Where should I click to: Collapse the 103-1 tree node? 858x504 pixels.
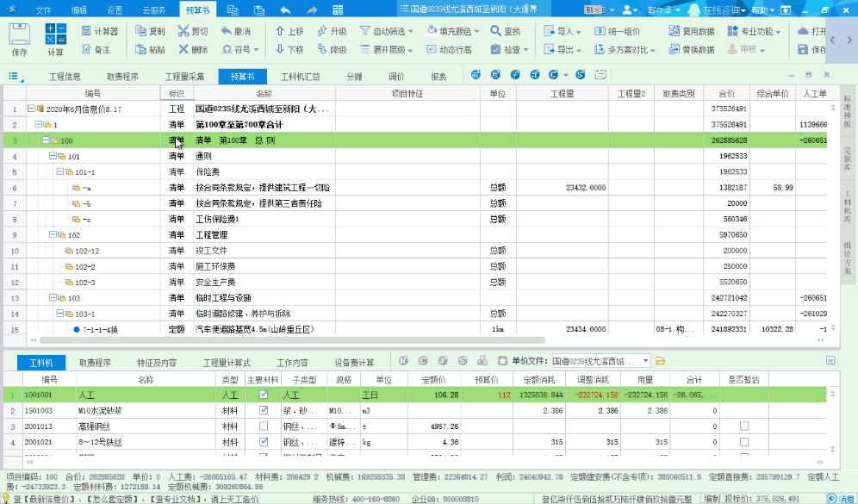[x=60, y=314]
